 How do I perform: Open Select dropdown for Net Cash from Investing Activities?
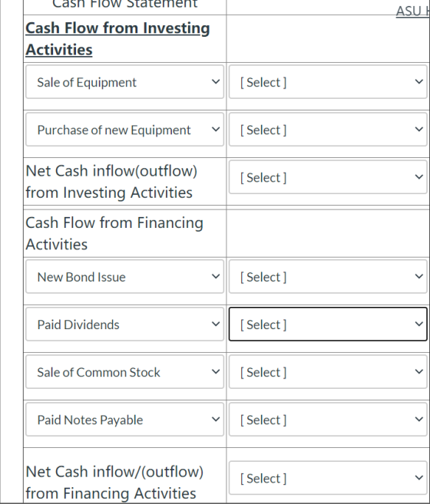click(x=328, y=177)
